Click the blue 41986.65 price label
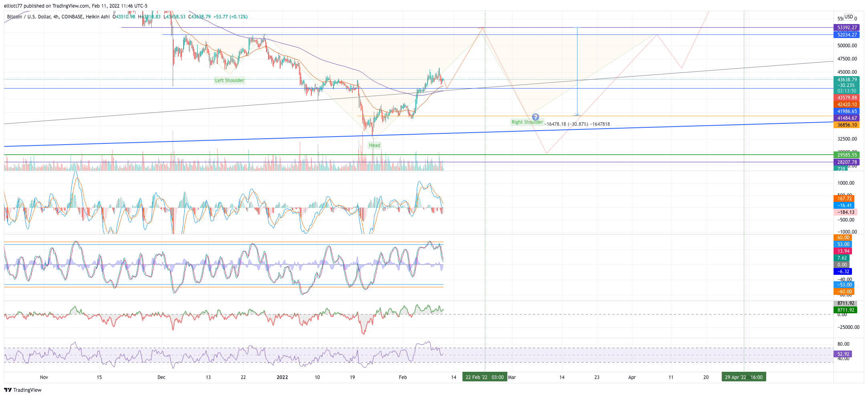This screenshot has width=868, height=397. 846,111
